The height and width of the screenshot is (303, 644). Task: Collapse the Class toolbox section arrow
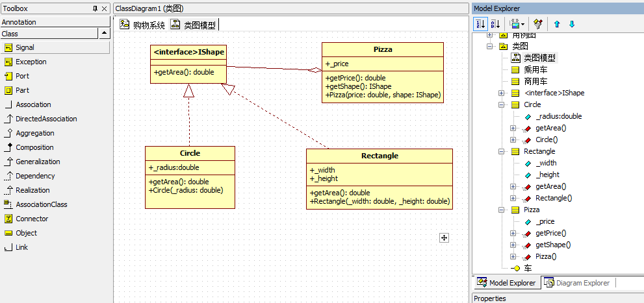pyautogui.click(x=105, y=34)
